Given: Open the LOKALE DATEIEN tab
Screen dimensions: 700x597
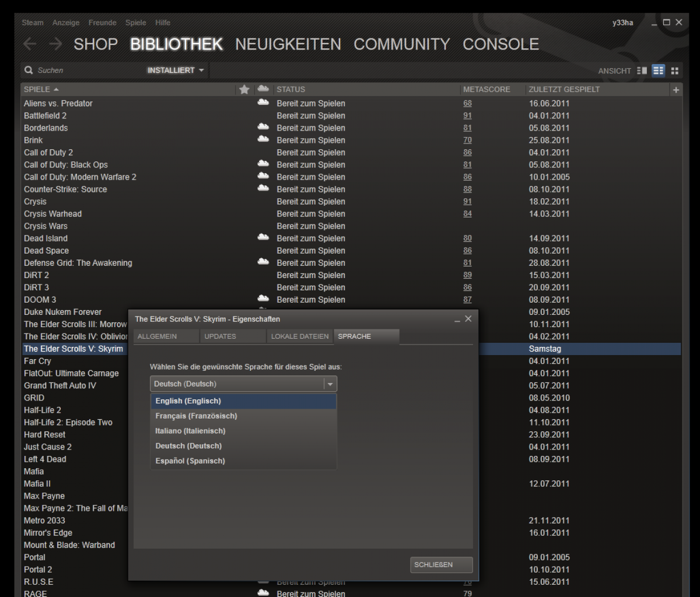Looking at the screenshot, I should click(300, 336).
